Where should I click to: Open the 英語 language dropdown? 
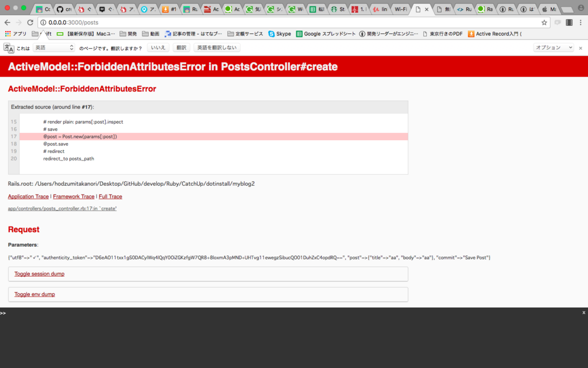pos(53,47)
